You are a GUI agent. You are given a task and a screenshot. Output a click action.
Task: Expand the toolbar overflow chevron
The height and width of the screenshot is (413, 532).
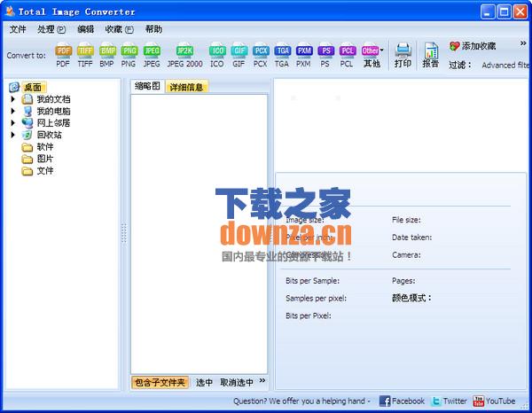click(523, 43)
